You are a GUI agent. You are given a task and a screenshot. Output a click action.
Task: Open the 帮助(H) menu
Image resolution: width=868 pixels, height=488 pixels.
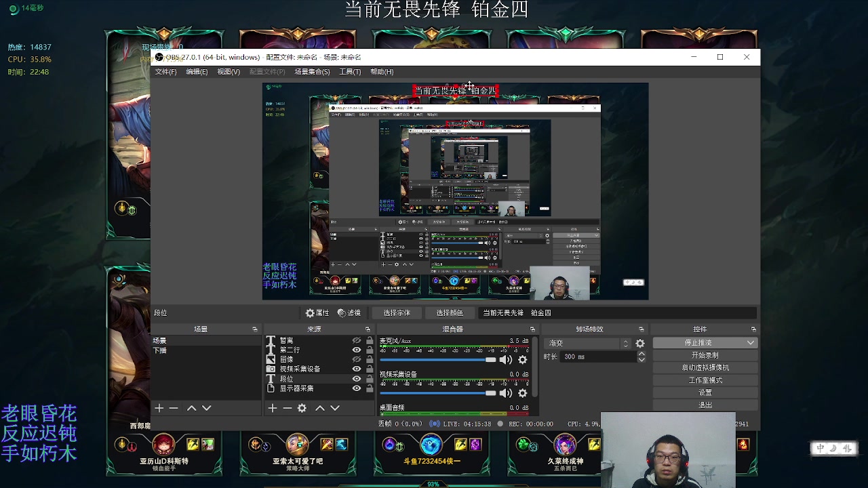(382, 72)
